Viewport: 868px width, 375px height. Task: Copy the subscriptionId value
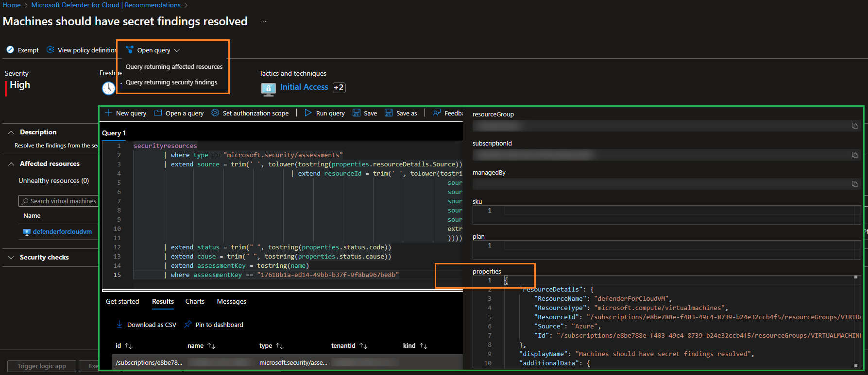pyautogui.click(x=854, y=155)
